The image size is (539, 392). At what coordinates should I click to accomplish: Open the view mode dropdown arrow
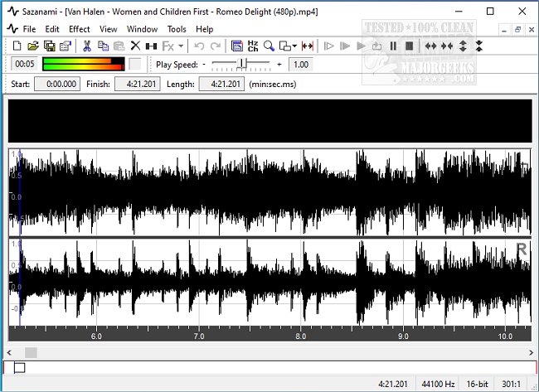coord(294,46)
